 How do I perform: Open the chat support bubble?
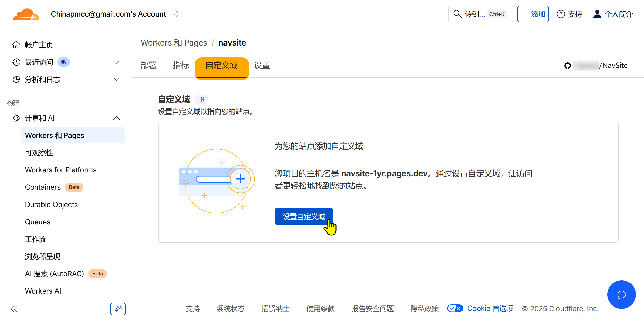coord(621,295)
